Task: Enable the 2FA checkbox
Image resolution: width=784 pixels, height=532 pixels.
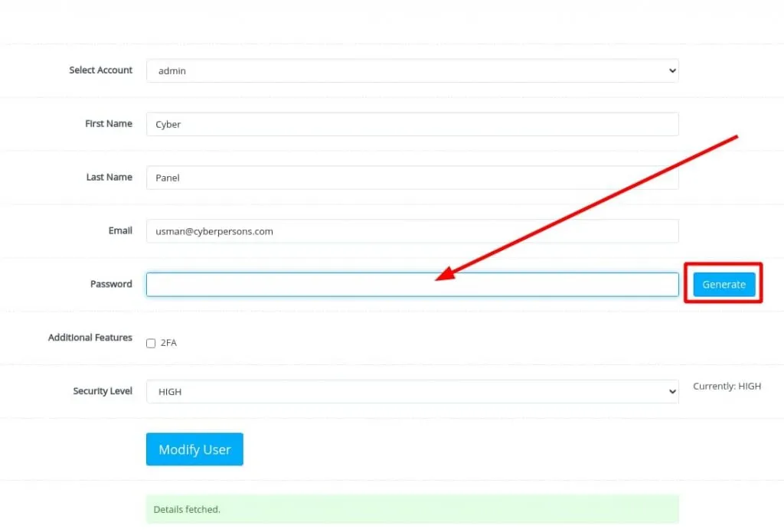Action: pos(151,343)
